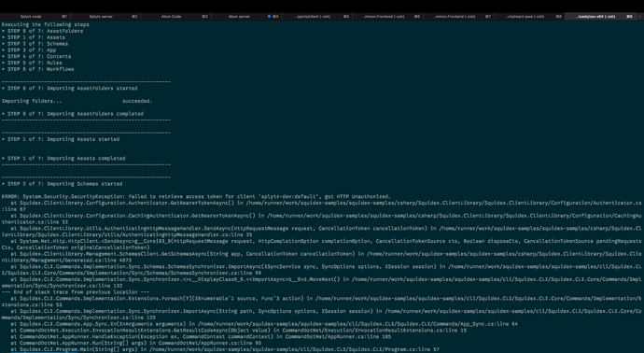This screenshot has height=353, width=644.
Task: Open the Splytz server terminal tab
Action: (105, 17)
